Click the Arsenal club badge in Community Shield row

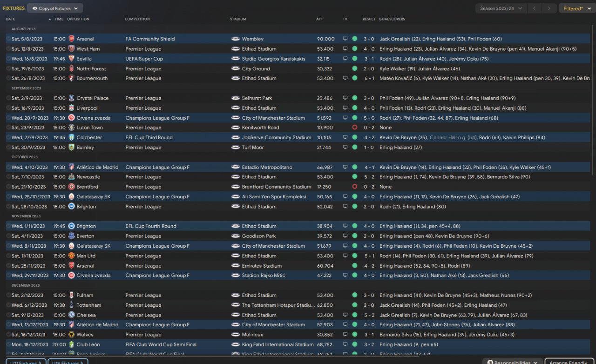click(71, 39)
